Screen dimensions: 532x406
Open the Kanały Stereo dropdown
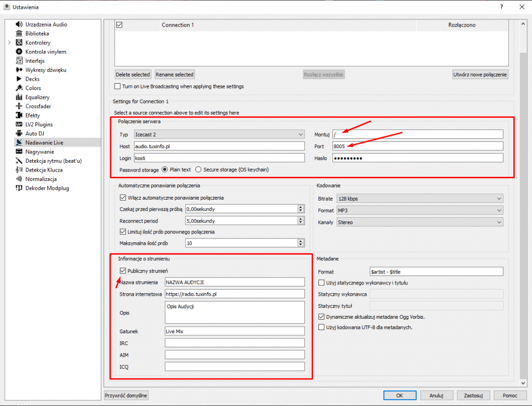[x=420, y=222]
